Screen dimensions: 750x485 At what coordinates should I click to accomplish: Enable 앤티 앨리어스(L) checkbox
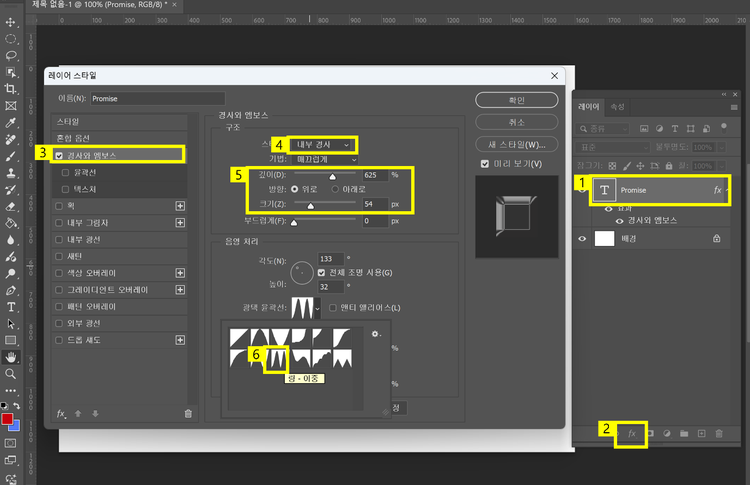[333, 308]
